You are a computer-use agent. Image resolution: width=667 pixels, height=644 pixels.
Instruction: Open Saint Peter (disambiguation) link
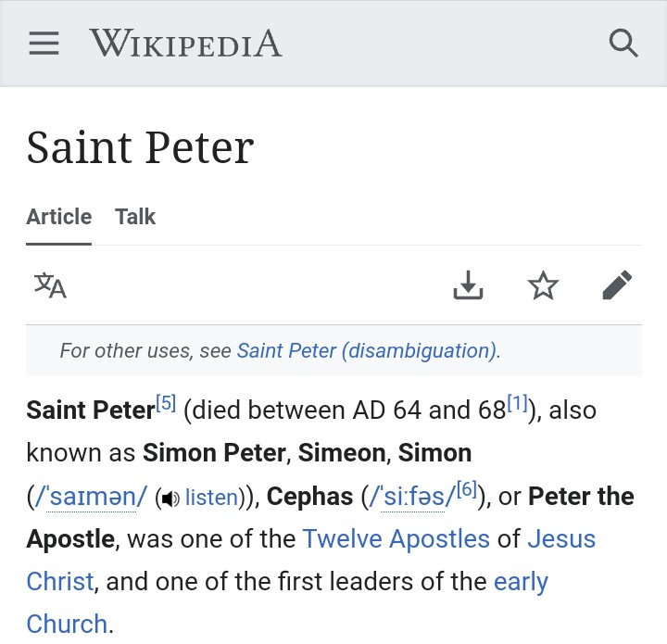point(367,350)
